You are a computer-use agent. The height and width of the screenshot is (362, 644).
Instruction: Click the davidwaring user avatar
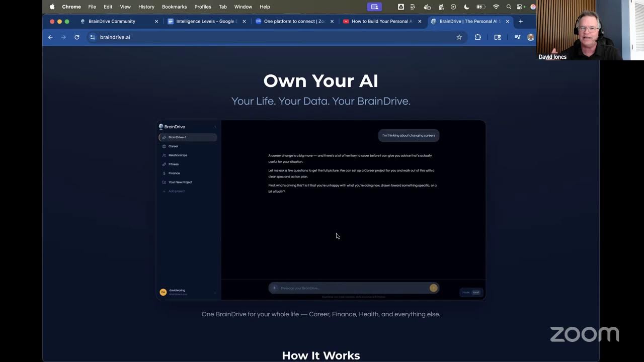click(x=163, y=292)
